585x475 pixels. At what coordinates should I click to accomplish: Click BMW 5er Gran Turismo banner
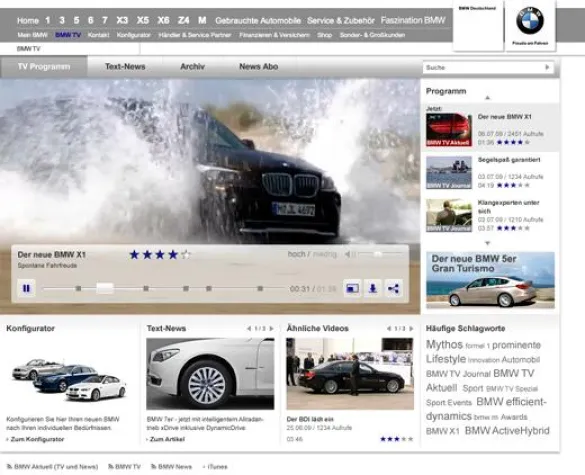tap(490, 280)
